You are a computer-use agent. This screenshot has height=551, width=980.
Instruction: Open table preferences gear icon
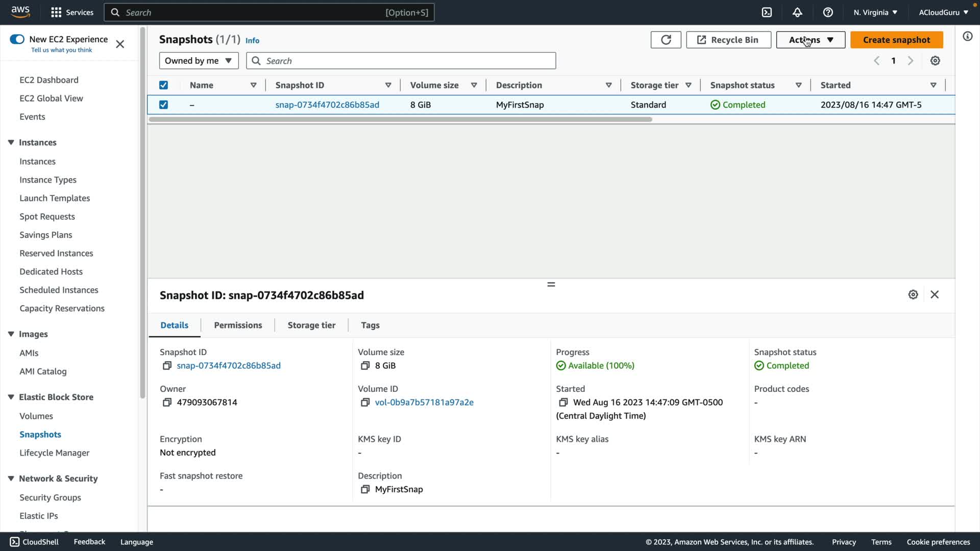935,61
